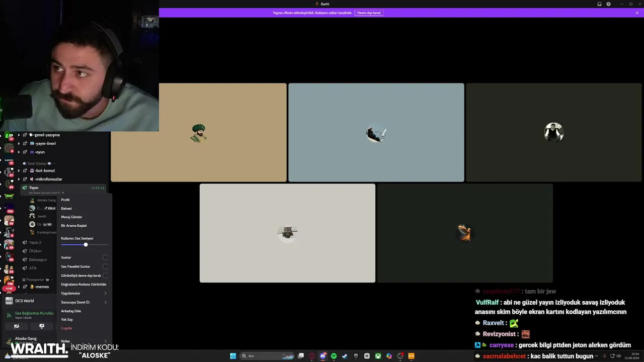
Task: Open Steam from the taskbar
Action: point(345,356)
